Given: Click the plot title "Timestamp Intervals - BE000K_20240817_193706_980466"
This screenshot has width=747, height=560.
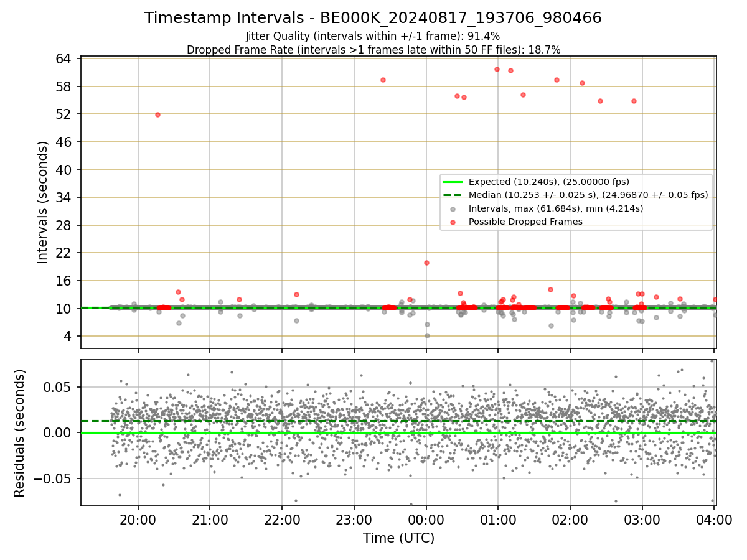Looking at the screenshot, I should tap(373, 18).
